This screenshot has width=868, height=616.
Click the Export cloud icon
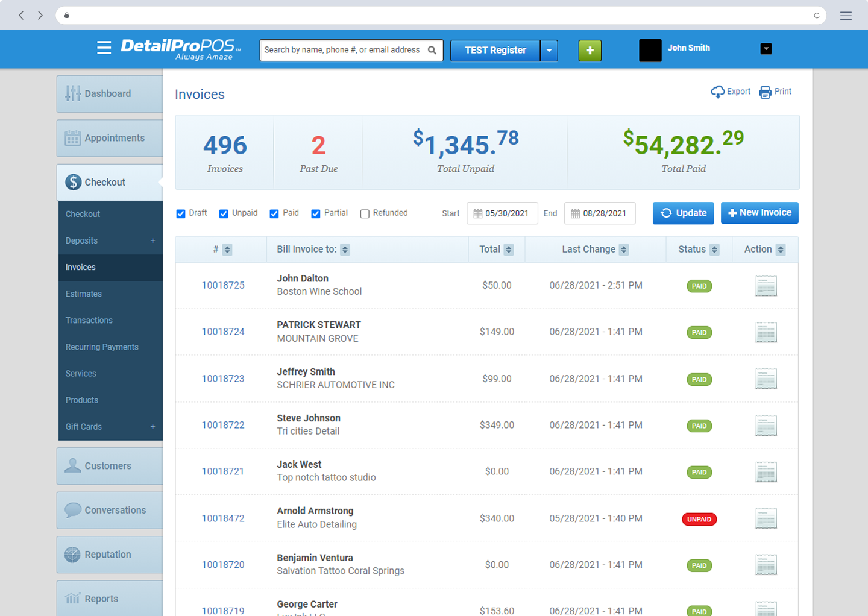717,92
